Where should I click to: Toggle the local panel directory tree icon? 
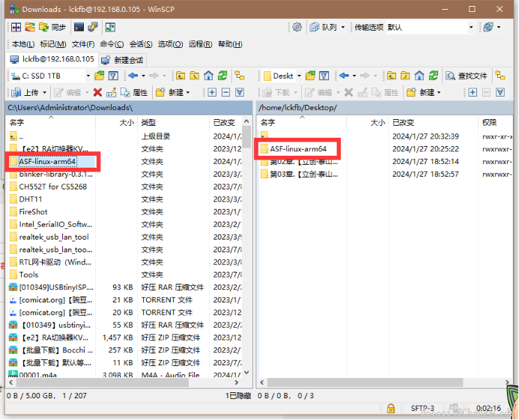coord(240,76)
